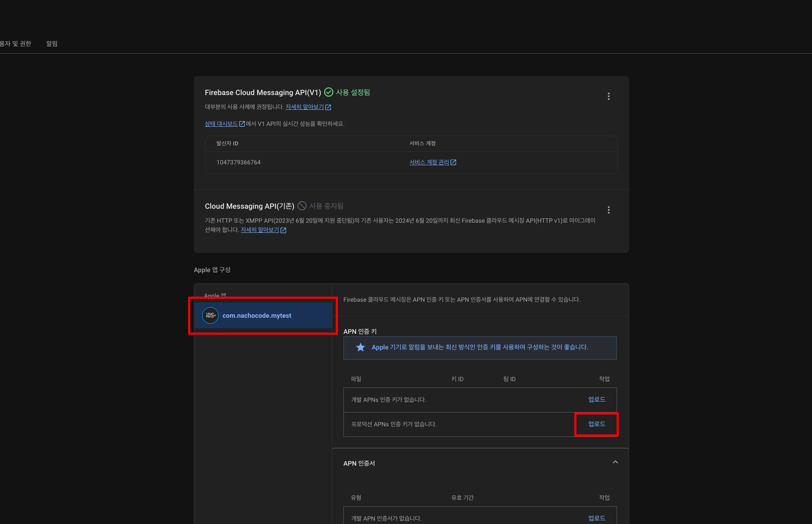Click the star icon in APN info banner

click(x=360, y=347)
